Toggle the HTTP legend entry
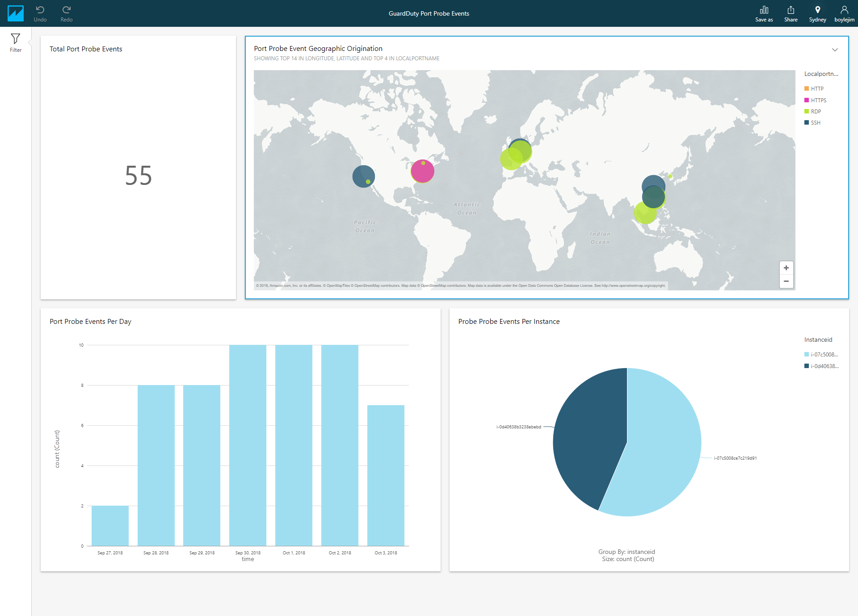The width and height of the screenshot is (858, 616). coord(815,88)
